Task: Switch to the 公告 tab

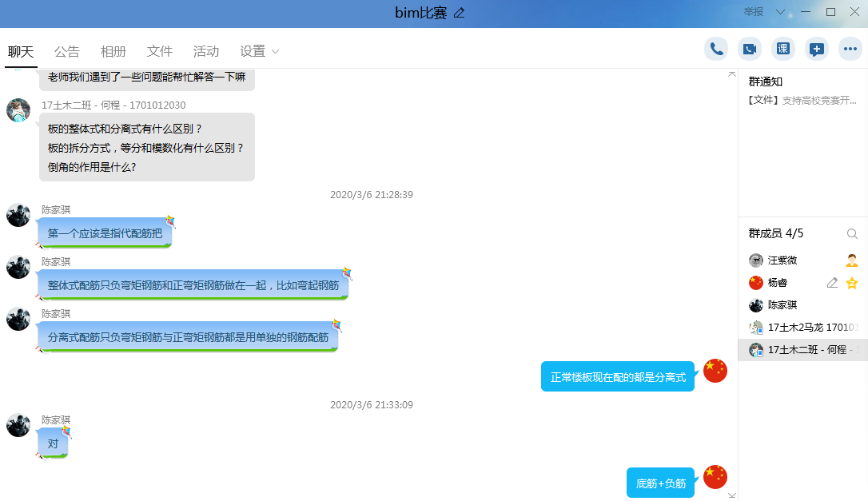Action: tap(67, 51)
